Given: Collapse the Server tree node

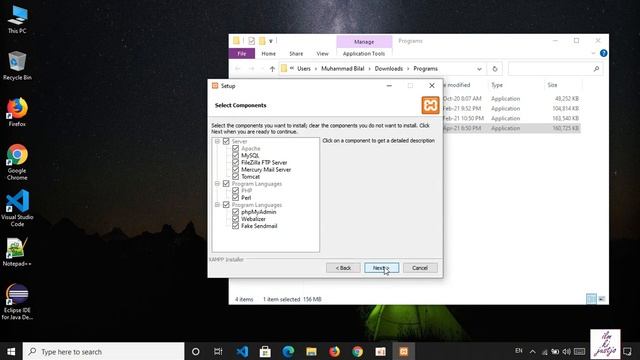Looking at the screenshot, I should coord(217,141).
